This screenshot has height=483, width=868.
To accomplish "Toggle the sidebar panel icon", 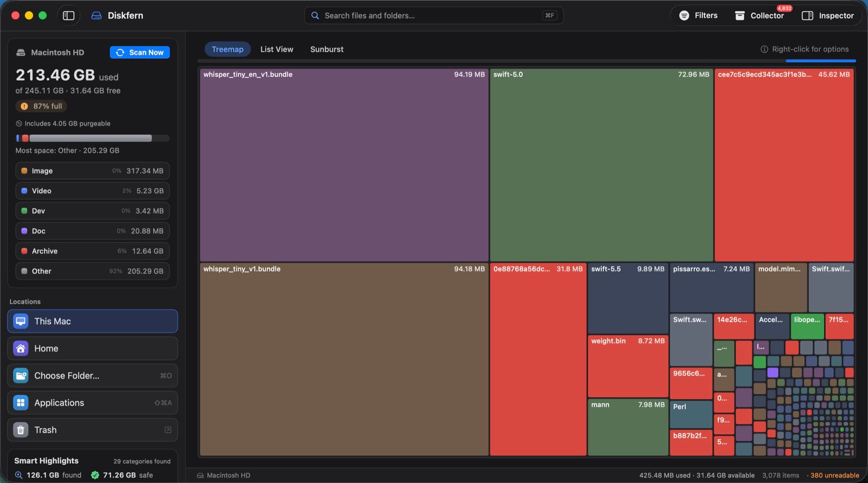I will tap(68, 15).
